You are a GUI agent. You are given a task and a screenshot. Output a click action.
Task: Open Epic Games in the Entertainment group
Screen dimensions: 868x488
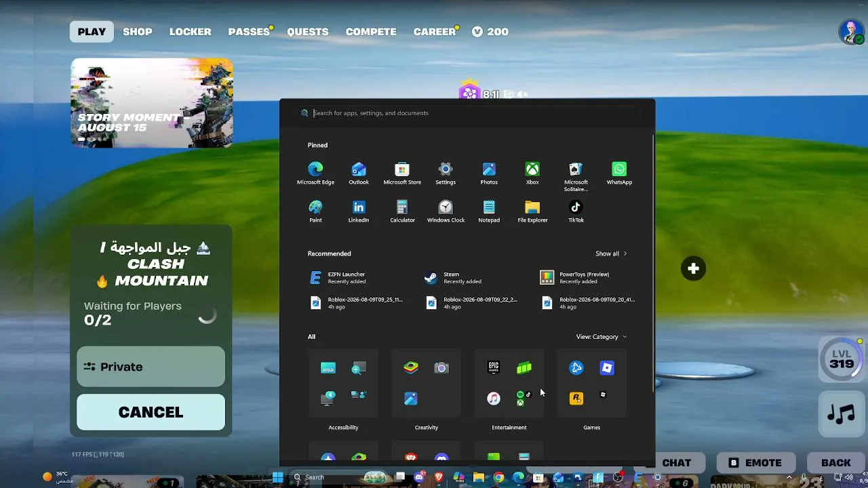[494, 367]
